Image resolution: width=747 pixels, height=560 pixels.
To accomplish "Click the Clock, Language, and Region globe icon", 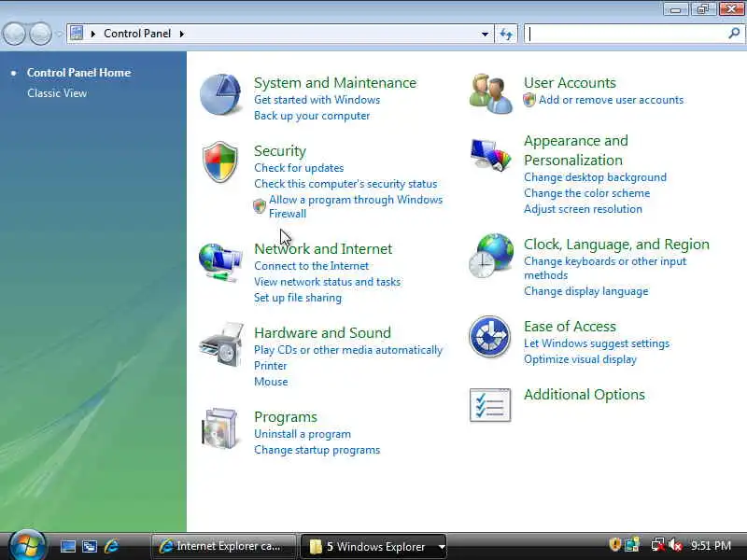I will pos(491,256).
